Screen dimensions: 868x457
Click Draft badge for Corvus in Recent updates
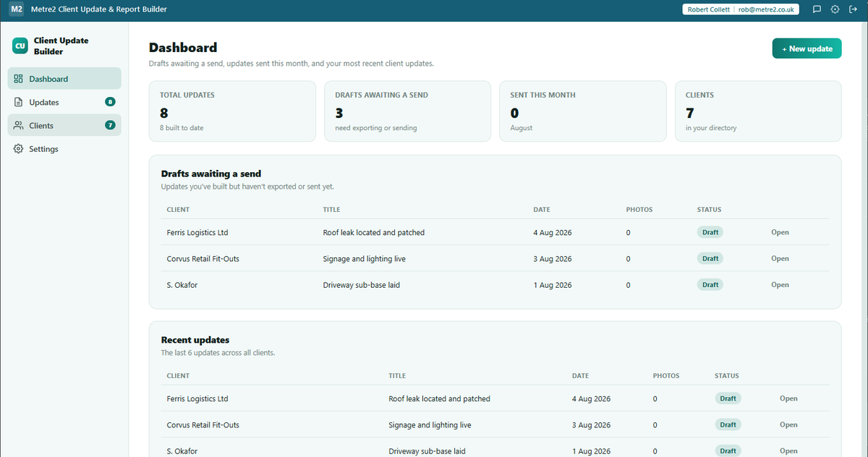click(728, 424)
